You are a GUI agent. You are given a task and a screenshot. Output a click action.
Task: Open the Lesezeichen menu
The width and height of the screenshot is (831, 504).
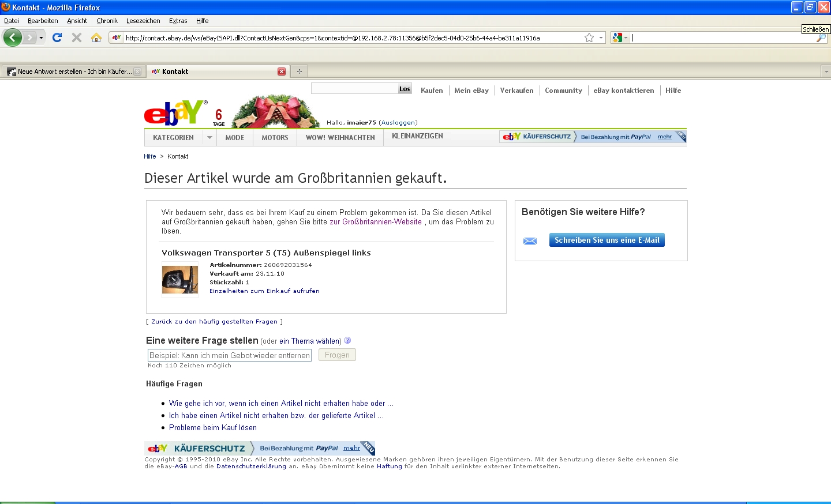click(143, 21)
